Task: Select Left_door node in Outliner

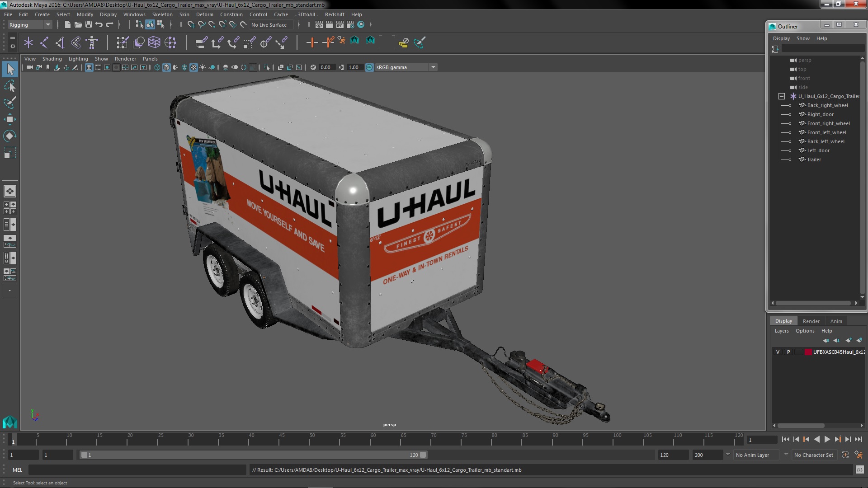Action: tap(818, 150)
